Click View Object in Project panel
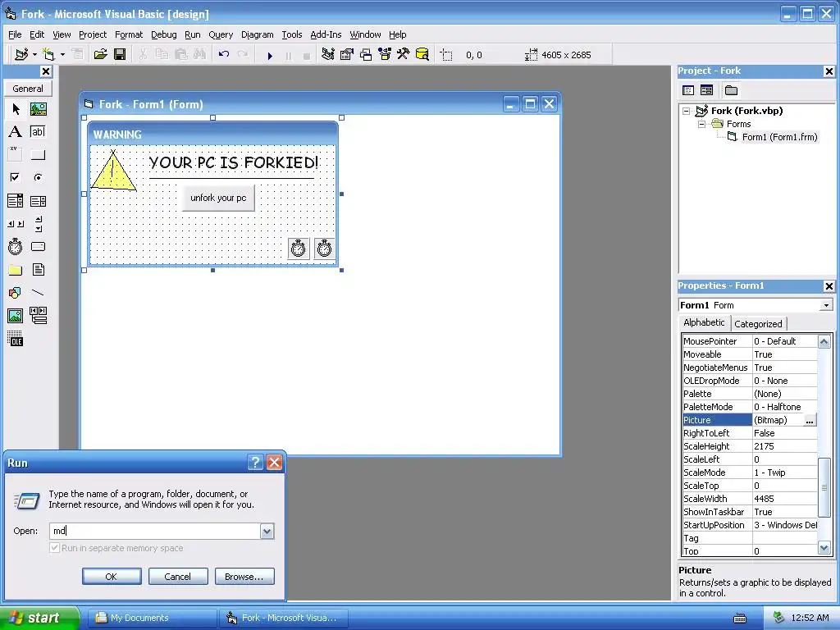 coord(706,90)
